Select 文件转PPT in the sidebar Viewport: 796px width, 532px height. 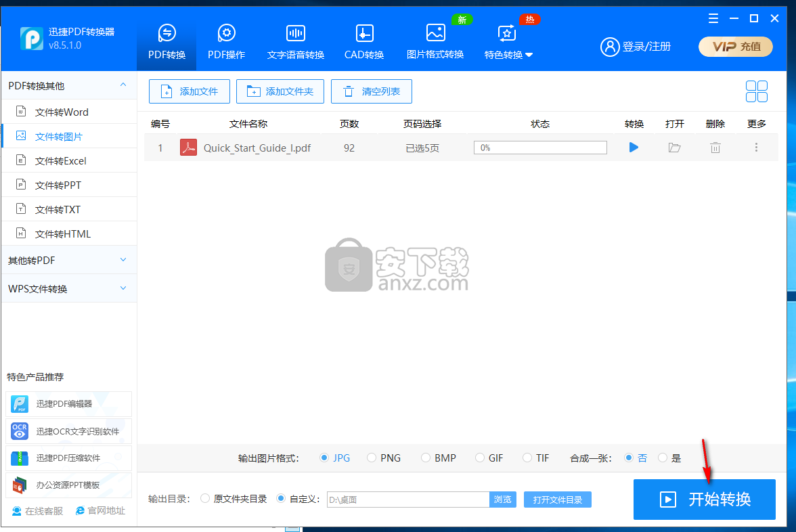point(69,185)
